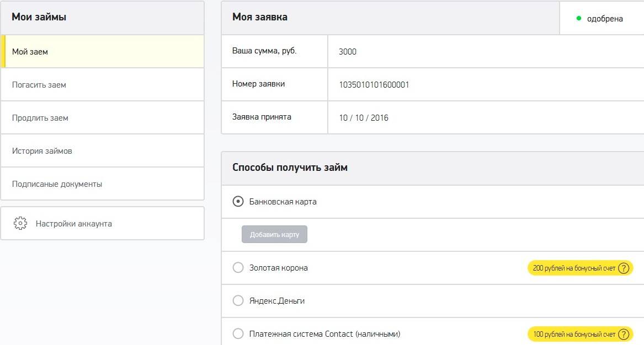Open Настройки аккаунта link
This screenshot has width=644, height=345.
pos(73,224)
